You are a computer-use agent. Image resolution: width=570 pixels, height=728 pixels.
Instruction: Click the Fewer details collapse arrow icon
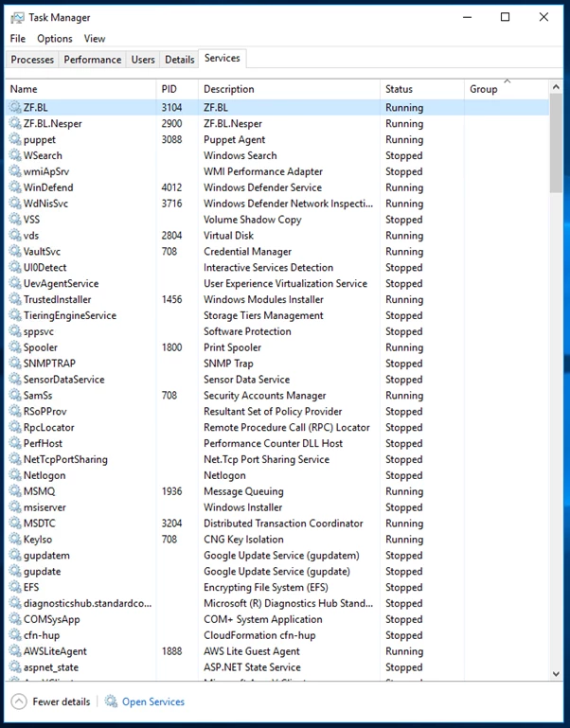[19, 701]
